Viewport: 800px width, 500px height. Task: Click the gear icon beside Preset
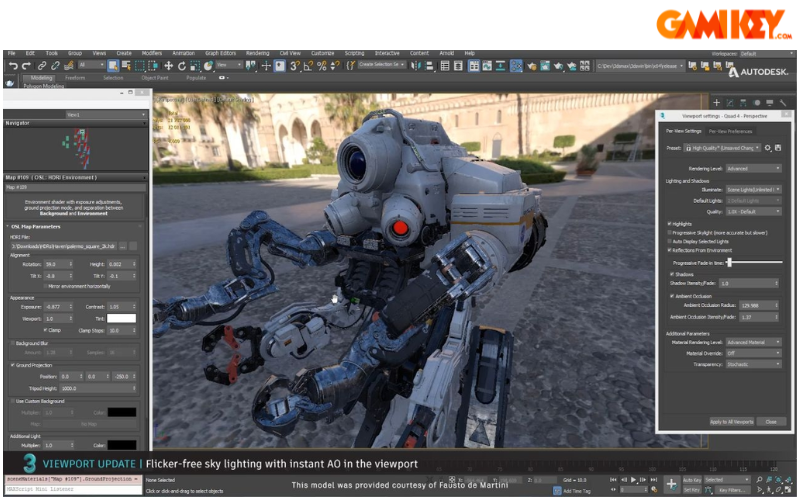768,148
